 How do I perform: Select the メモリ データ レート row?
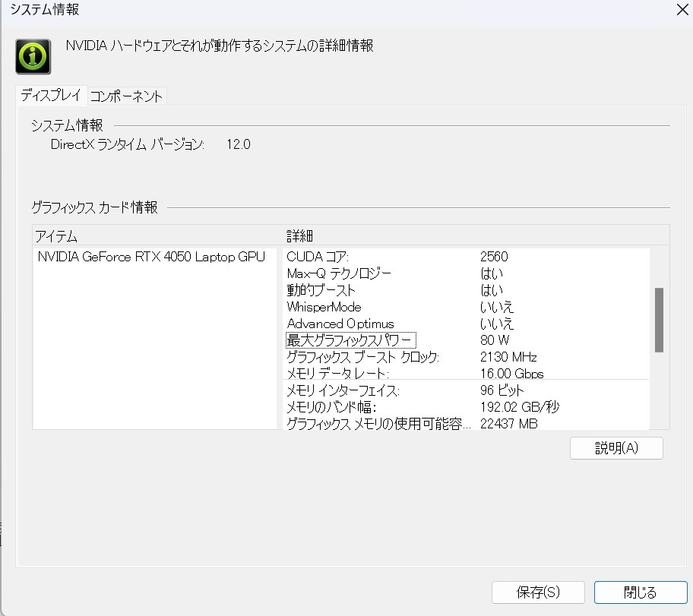[x=466, y=374]
